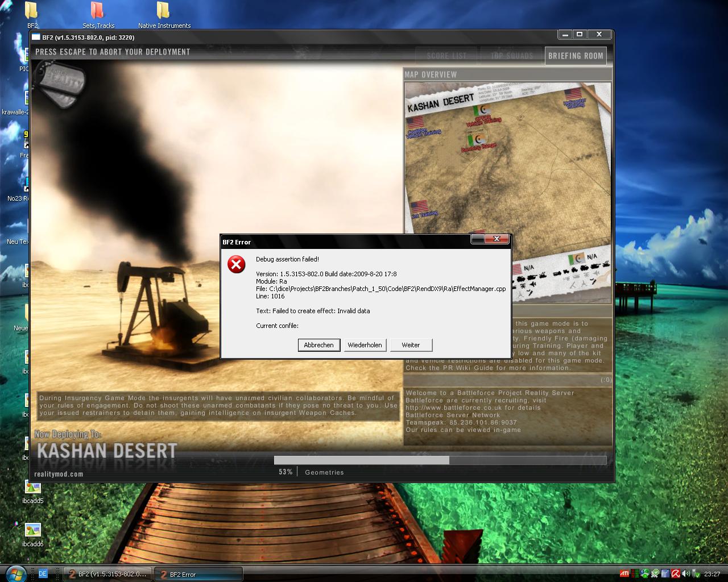Image resolution: width=728 pixels, height=582 pixels.
Task: Close the BF2 Error dialog
Action: [x=497, y=239]
